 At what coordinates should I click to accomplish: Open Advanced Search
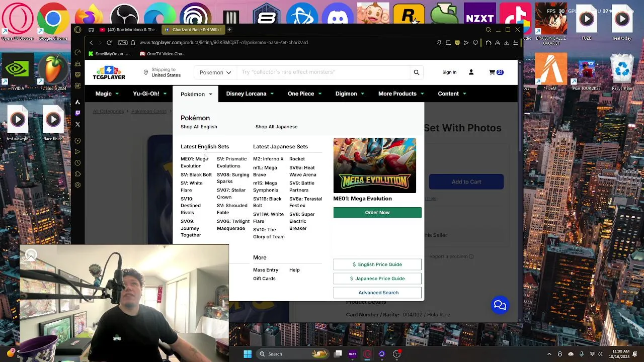coord(377,293)
